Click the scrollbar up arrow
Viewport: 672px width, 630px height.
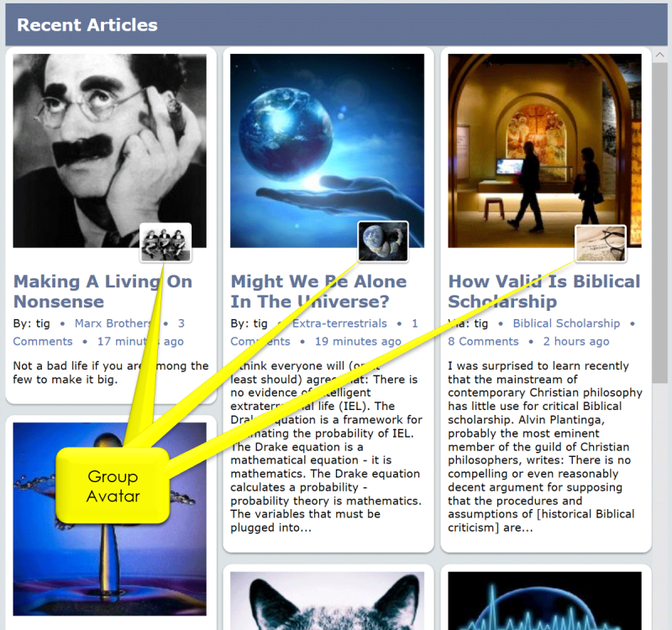[x=659, y=55]
